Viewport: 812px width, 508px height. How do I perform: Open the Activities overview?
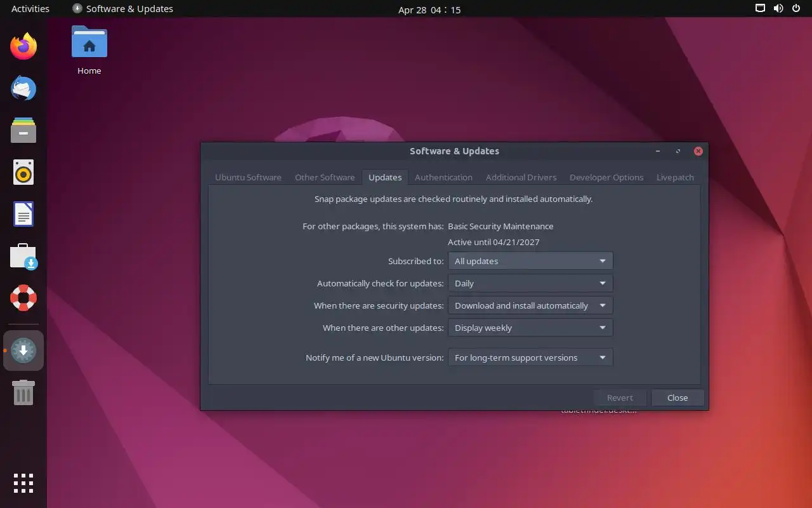30,8
